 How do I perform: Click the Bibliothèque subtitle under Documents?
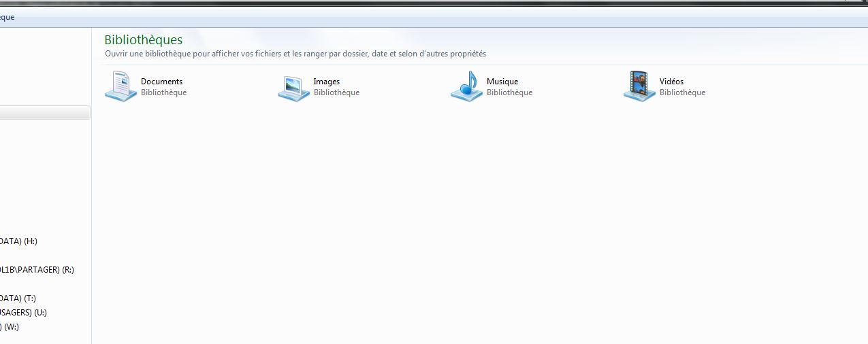[163, 92]
